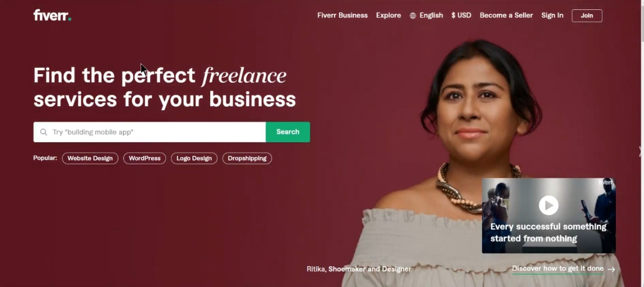Change language from English
The height and width of the screenshot is (287, 644).
[x=431, y=15]
